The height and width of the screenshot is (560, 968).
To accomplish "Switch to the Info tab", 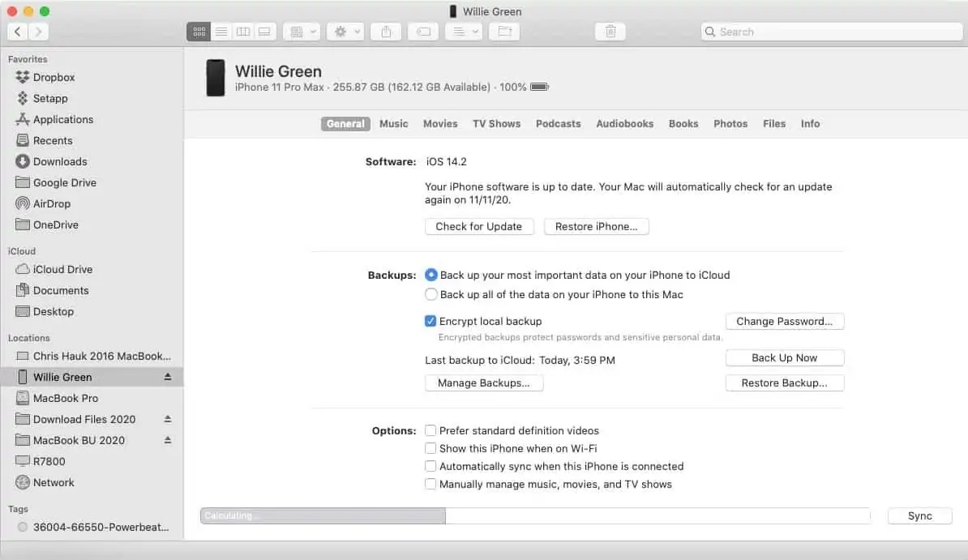I will (810, 123).
